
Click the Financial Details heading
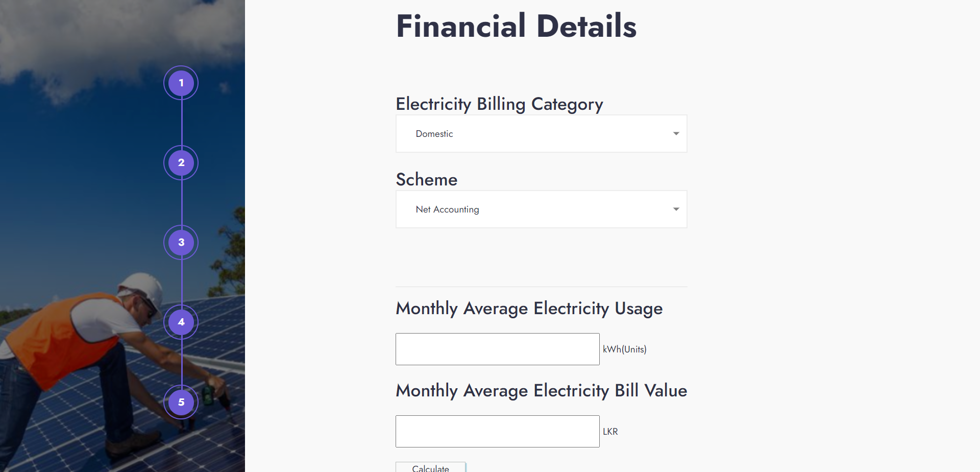517,26
